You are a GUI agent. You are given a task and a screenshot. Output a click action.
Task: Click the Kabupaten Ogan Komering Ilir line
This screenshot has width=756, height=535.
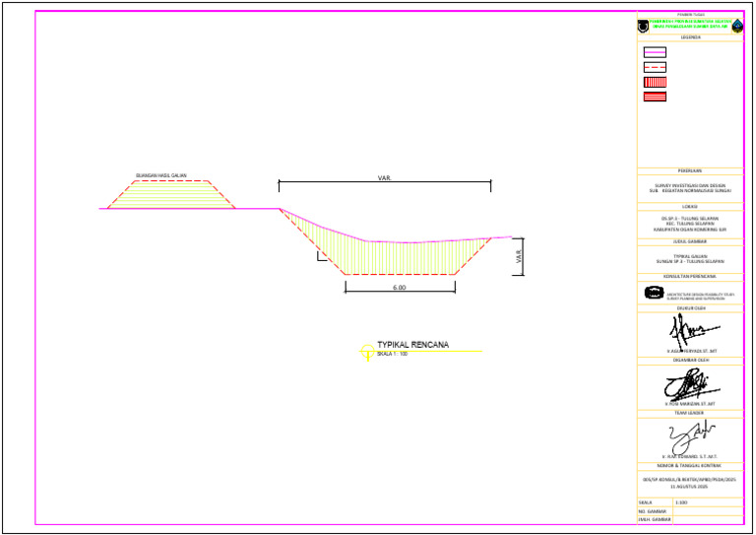pyautogui.click(x=690, y=230)
